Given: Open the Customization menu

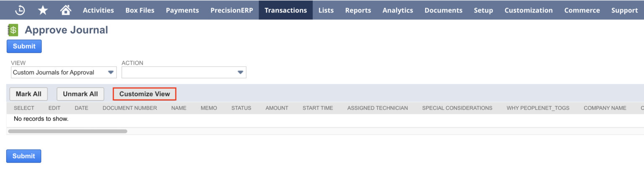Looking at the screenshot, I should pyautogui.click(x=528, y=10).
